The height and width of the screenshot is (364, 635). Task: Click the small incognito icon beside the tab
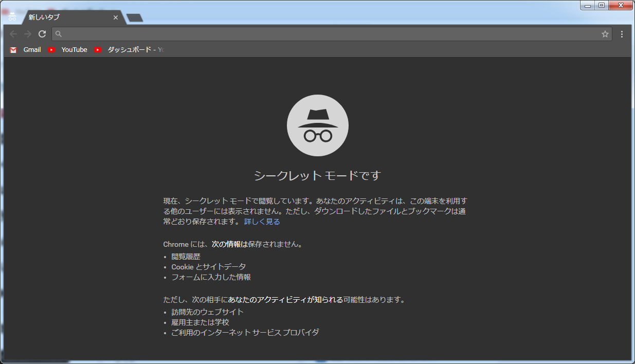point(12,17)
